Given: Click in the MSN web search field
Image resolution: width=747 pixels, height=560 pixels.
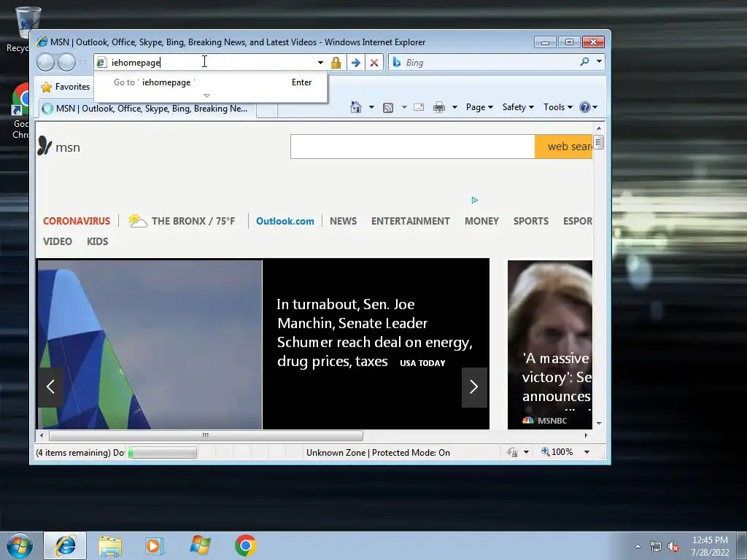Looking at the screenshot, I should pyautogui.click(x=413, y=147).
